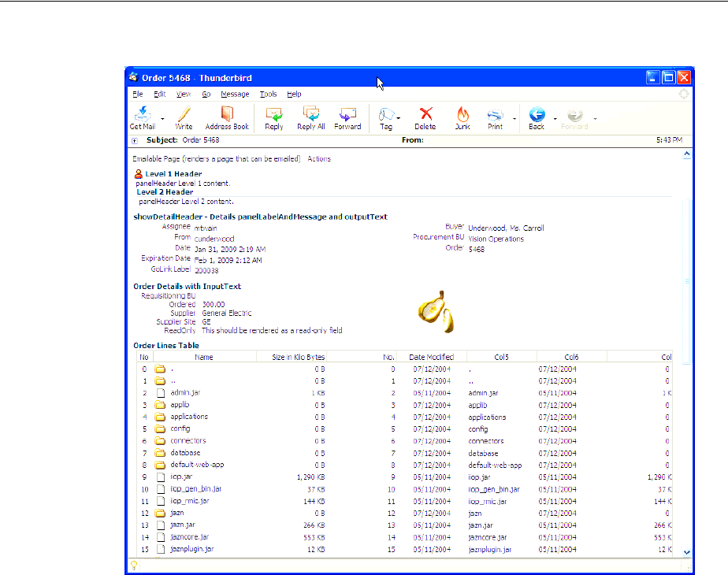The image size is (728, 575).
Task: Click the 1,290 KB size cell
Action: click(x=310, y=477)
